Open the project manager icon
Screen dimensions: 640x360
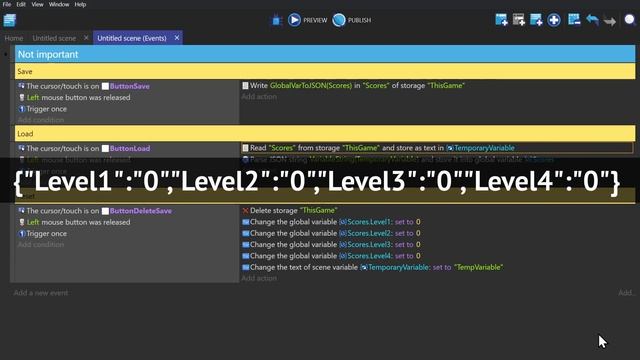(x=9, y=20)
